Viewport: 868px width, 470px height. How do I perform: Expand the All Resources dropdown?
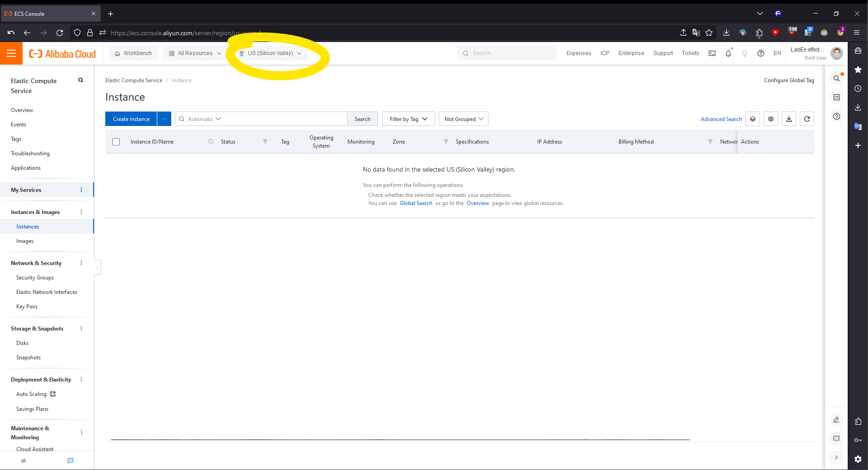(195, 53)
